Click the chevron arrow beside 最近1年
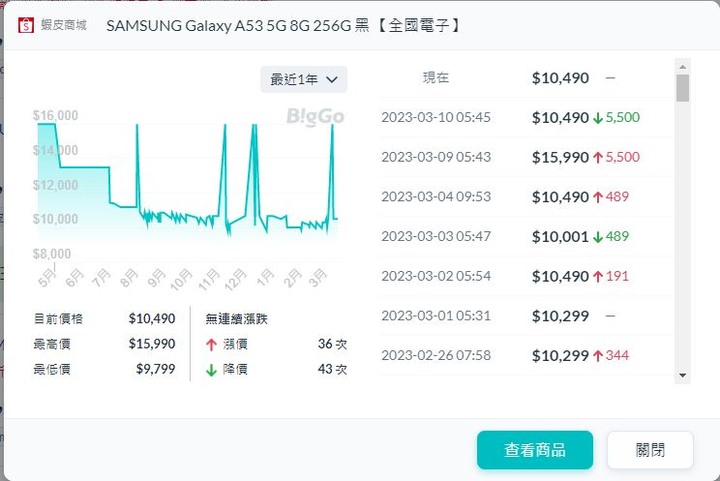720x481 pixels. pyautogui.click(x=332, y=80)
